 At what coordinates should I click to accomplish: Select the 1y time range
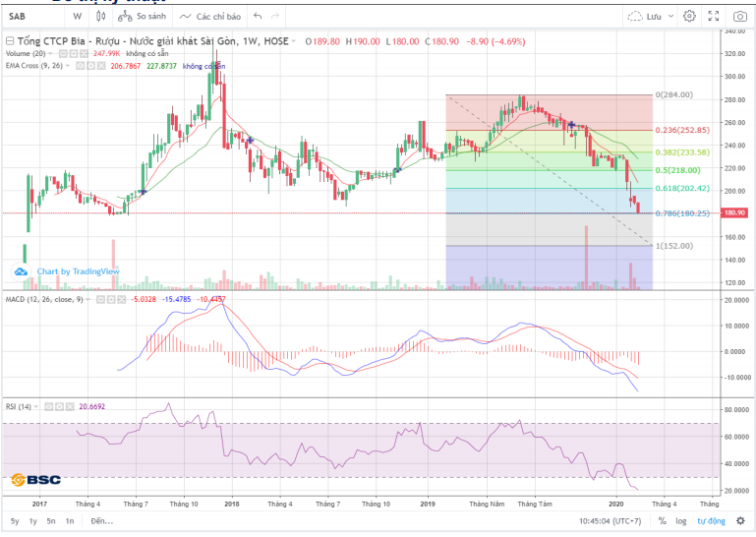[32, 521]
